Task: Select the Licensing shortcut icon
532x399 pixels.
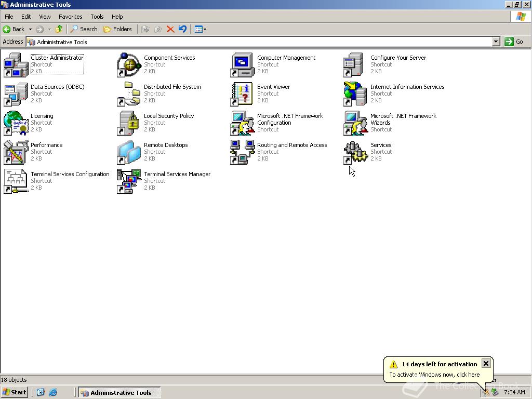Action: click(x=16, y=123)
